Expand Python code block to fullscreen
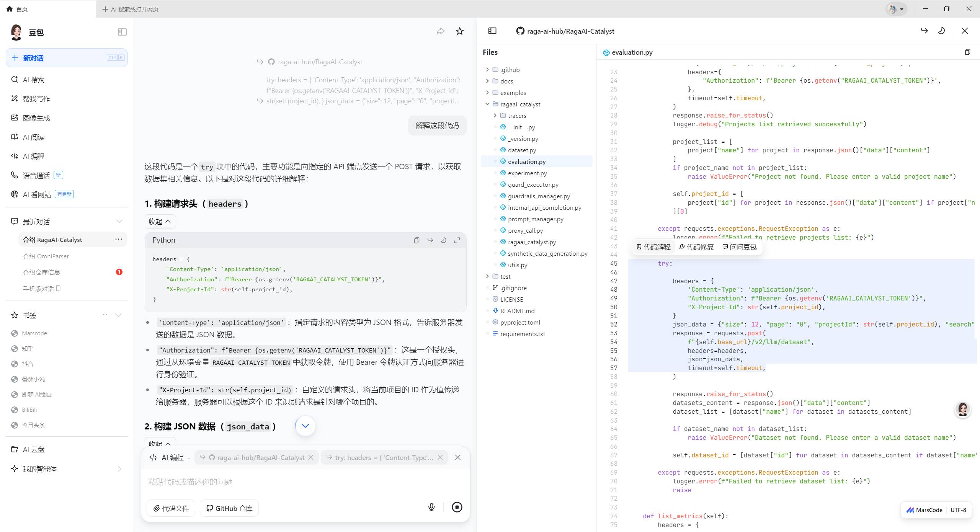 [457, 240]
